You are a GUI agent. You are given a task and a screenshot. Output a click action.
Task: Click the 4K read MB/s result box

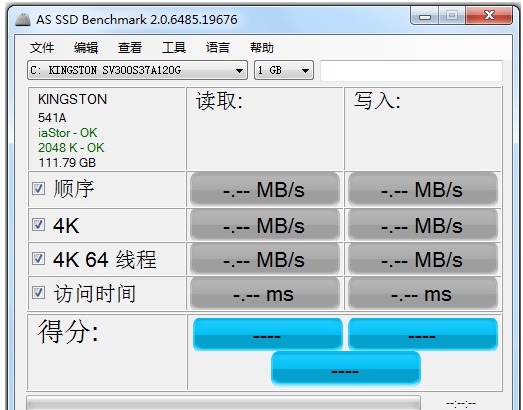pyautogui.click(x=265, y=226)
